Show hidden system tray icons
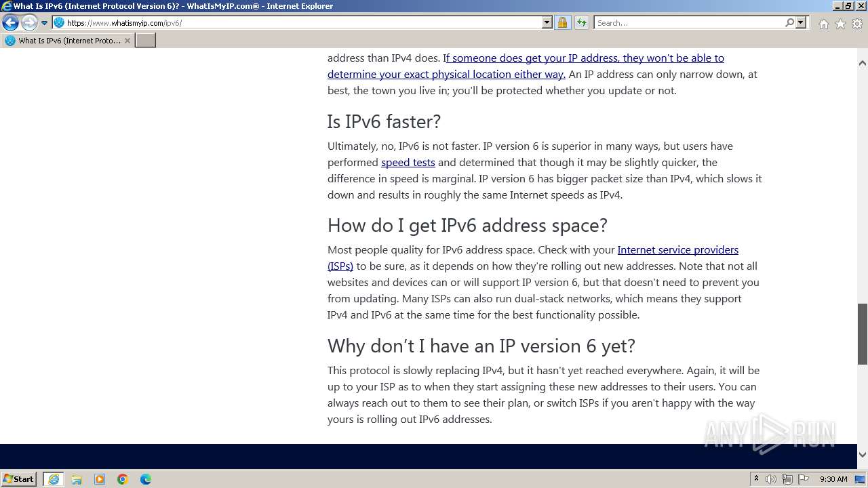Viewport: 868px width, 488px height. pos(756,479)
